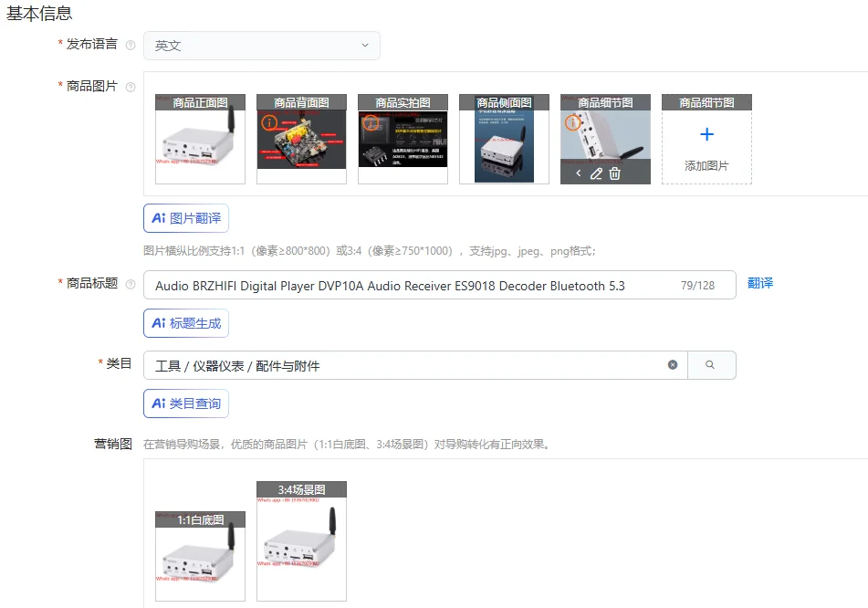Click the help icon next to 商品标题
Screen dimensions: 868x608
(x=131, y=284)
